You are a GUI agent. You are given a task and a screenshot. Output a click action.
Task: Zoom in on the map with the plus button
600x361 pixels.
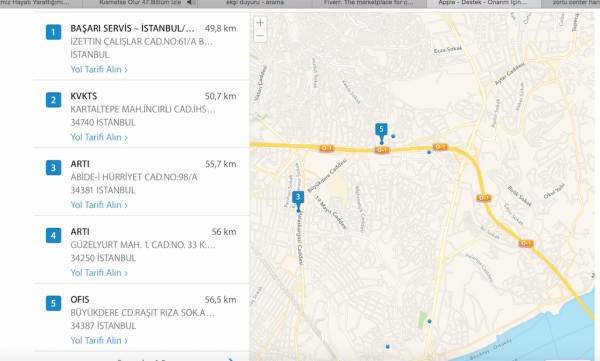(260, 23)
